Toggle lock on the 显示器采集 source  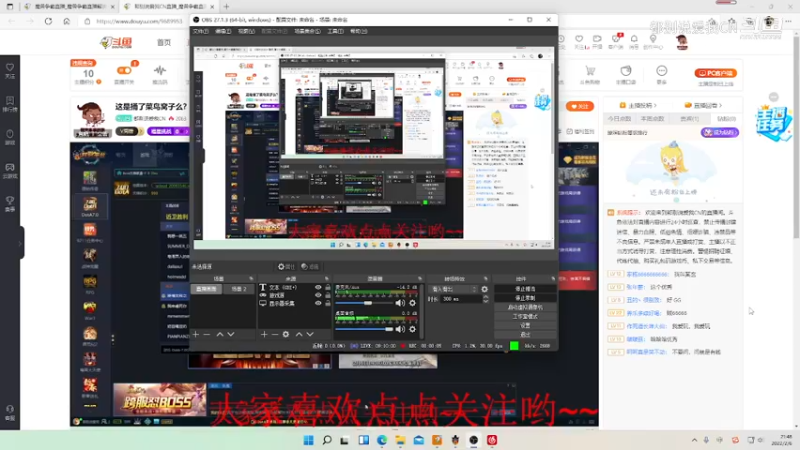pyautogui.click(x=328, y=303)
